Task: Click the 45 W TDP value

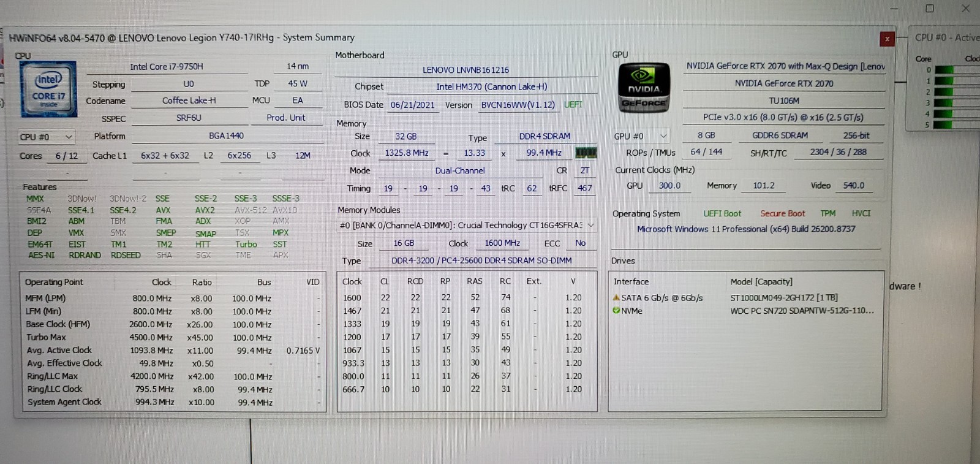Action: pos(298,84)
